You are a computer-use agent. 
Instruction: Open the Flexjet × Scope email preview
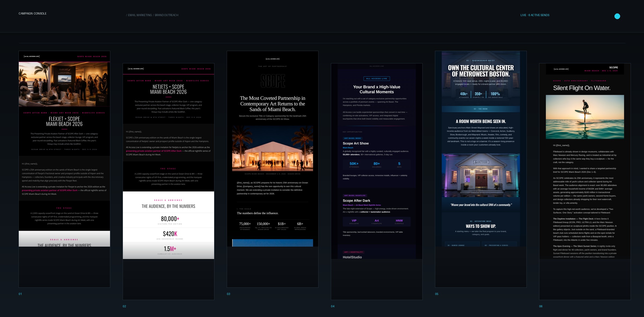[64, 169]
